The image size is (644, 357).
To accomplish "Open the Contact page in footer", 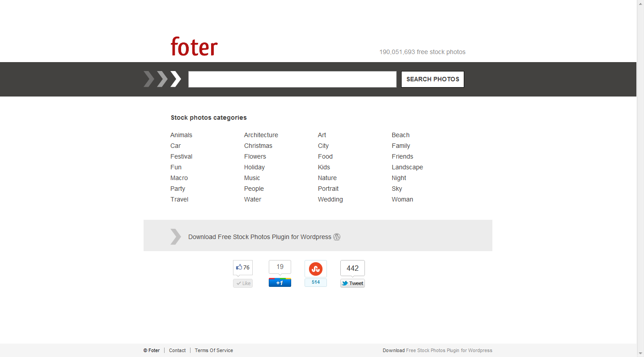I will [177, 350].
